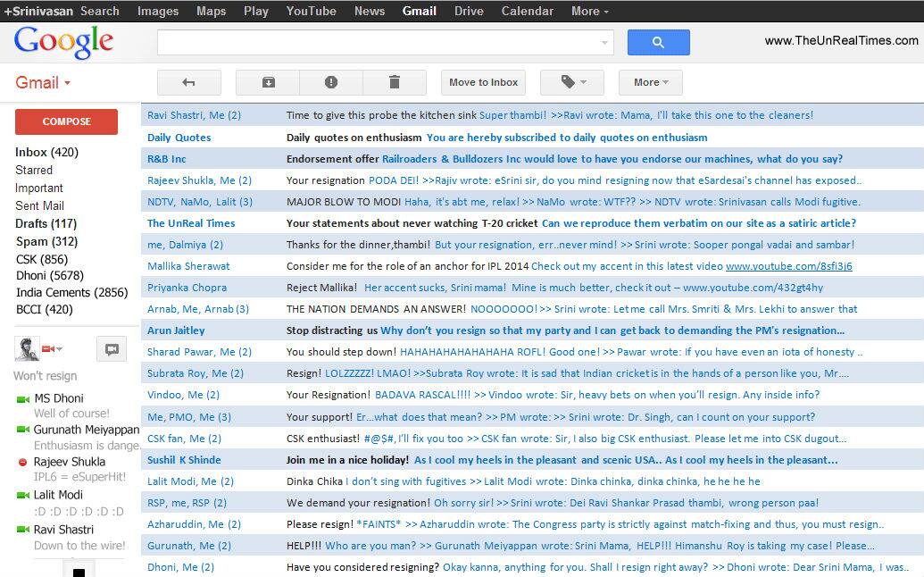The height and width of the screenshot is (577, 924).
Task: Click MS Dhoni's green video icon
Action: pyautogui.click(x=23, y=399)
